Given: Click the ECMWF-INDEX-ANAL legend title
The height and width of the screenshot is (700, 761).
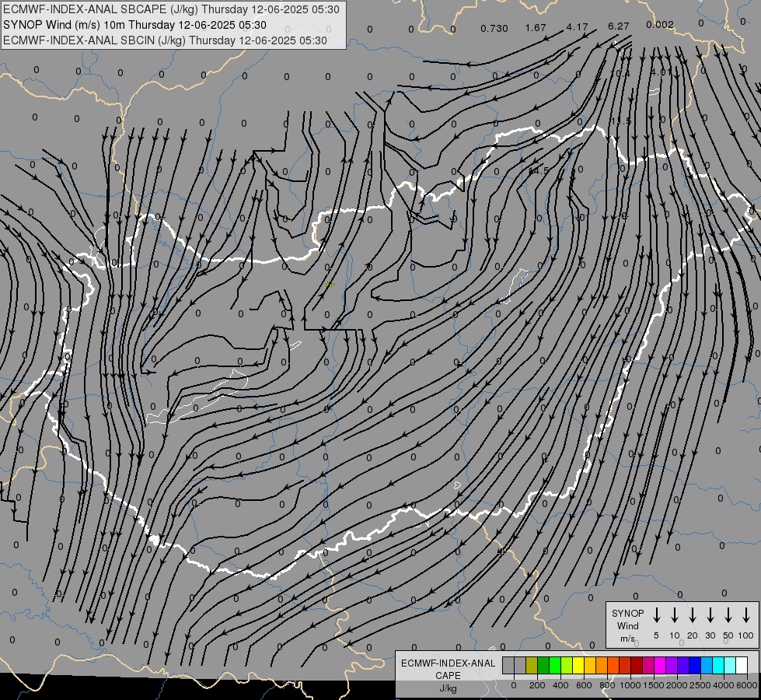Looking at the screenshot, I should [x=448, y=663].
